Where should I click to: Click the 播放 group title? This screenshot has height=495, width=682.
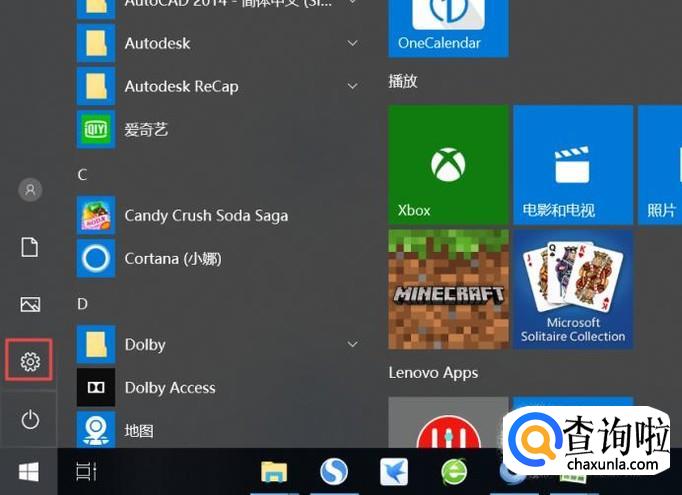click(403, 81)
